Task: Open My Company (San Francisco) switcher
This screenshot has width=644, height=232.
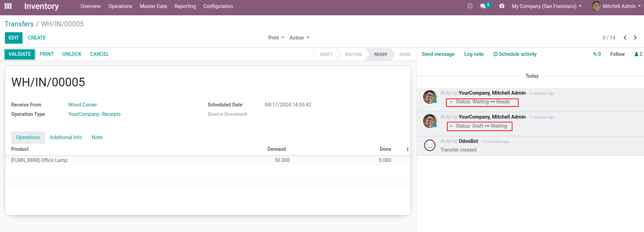Action: click(x=546, y=6)
